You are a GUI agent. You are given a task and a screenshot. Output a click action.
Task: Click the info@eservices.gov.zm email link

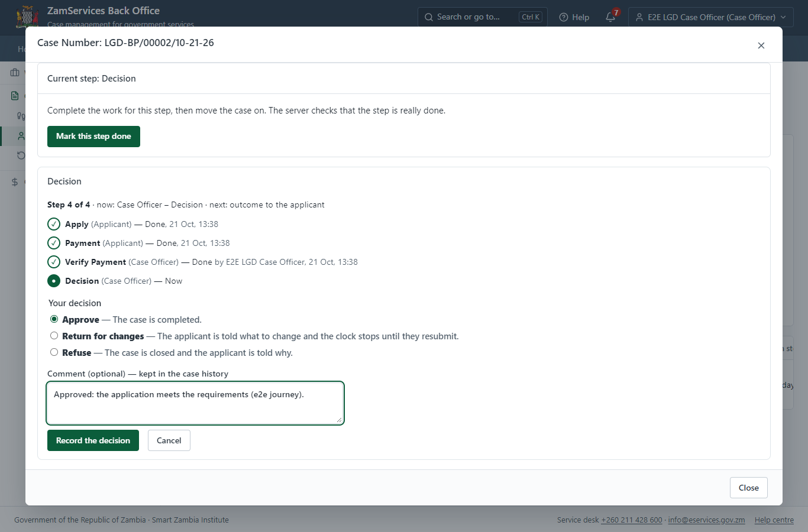pyautogui.click(x=706, y=520)
